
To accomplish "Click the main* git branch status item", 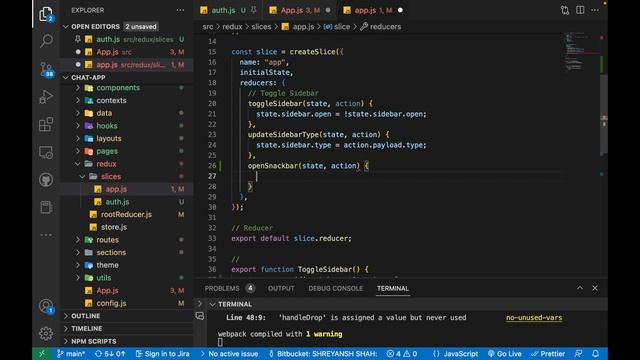I will [x=71, y=353].
